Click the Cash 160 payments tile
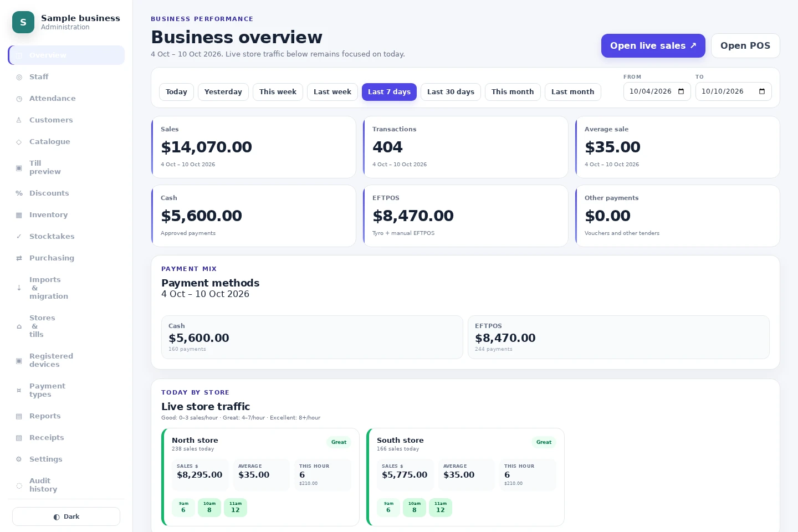This screenshot has width=798, height=532. point(312,337)
